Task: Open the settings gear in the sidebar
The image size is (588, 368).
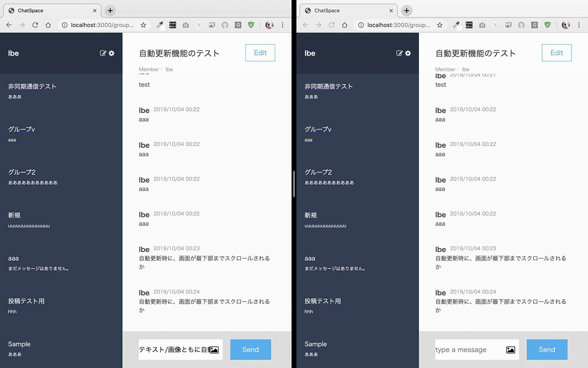Action: (x=111, y=53)
